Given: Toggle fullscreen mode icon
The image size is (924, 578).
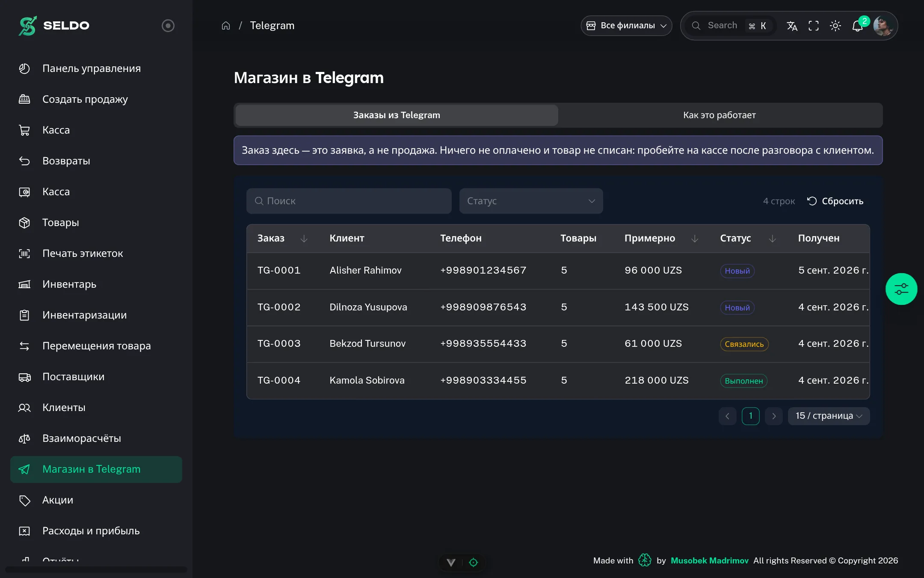Looking at the screenshot, I should pyautogui.click(x=814, y=26).
